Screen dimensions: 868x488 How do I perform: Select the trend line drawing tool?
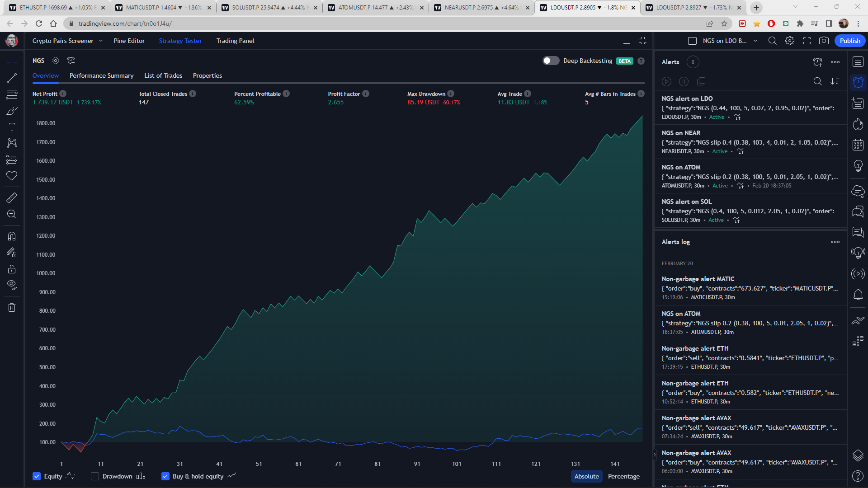click(x=12, y=78)
